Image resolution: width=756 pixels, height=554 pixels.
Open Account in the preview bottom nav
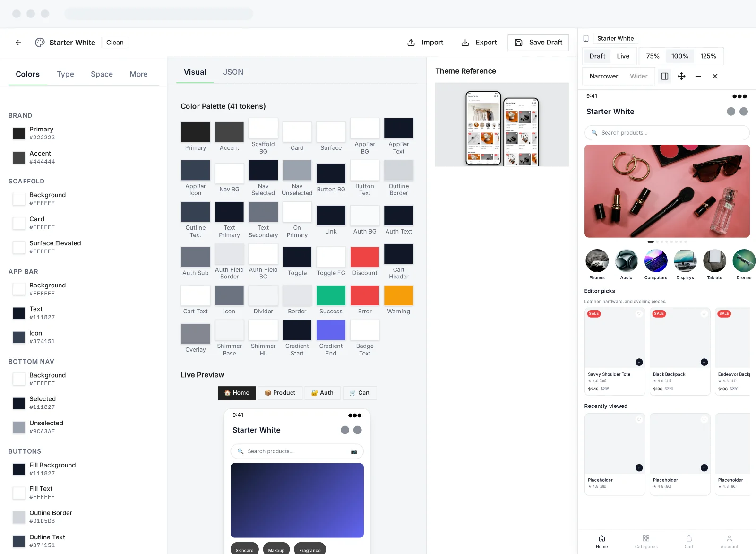[x=730, y=542]
